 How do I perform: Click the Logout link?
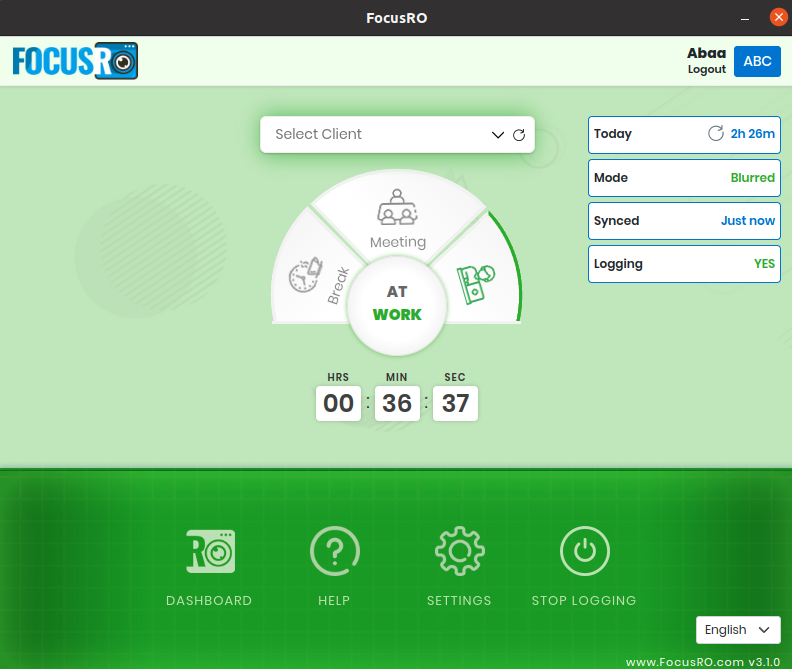707,69
